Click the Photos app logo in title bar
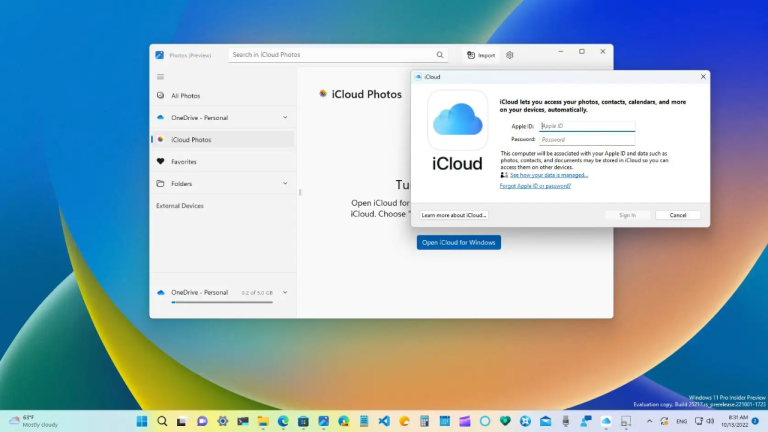Viewport: 768px width, 432px height. [x=160, y=55]
